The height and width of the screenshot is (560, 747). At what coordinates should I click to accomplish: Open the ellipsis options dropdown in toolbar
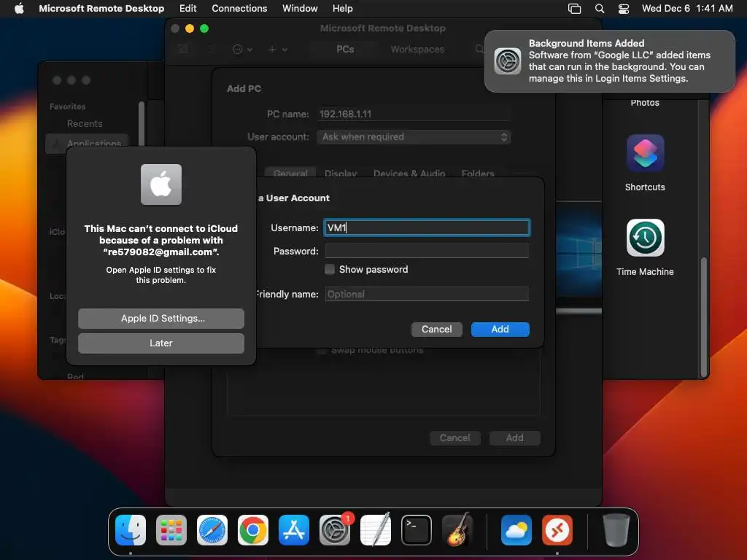tap(242, 49)
